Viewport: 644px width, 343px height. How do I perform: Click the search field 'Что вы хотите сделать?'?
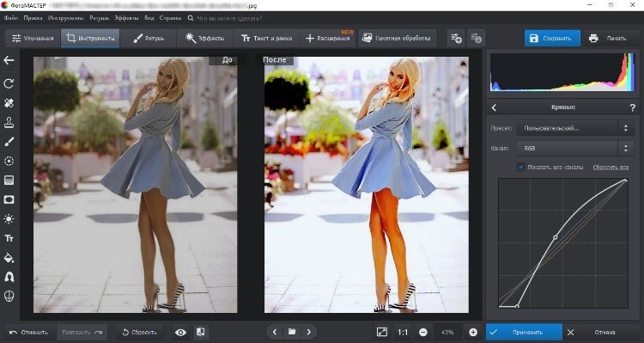point(229,18)
